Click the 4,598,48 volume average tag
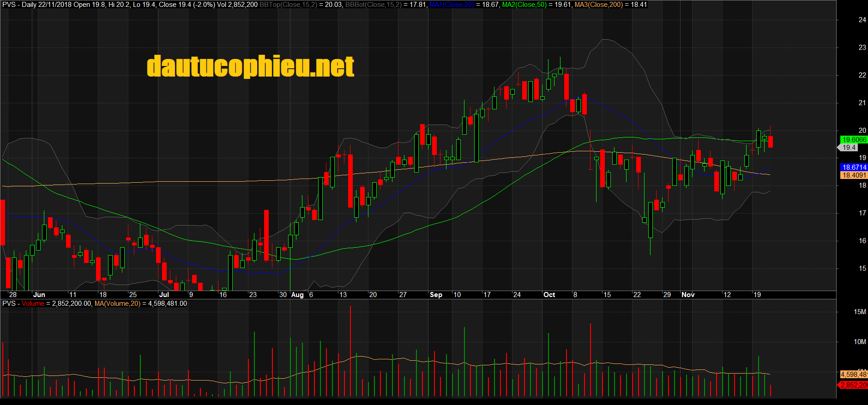 854,375
